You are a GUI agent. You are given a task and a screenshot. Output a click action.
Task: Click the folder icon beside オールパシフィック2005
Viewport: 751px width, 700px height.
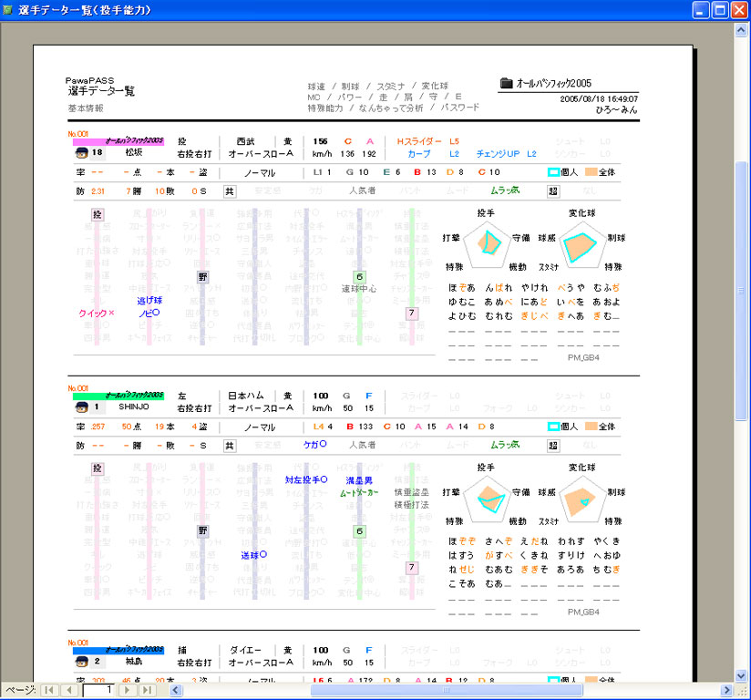tap(506, 83)
